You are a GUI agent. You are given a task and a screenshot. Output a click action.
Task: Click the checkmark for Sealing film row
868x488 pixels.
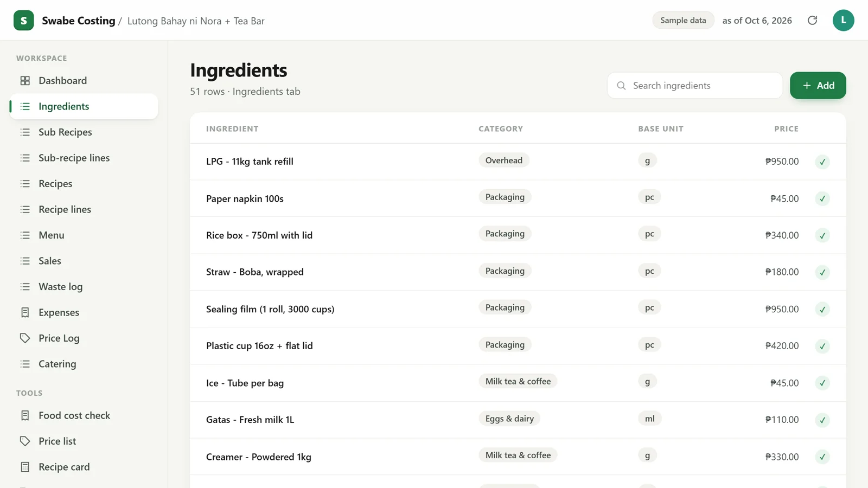[822, 309]
